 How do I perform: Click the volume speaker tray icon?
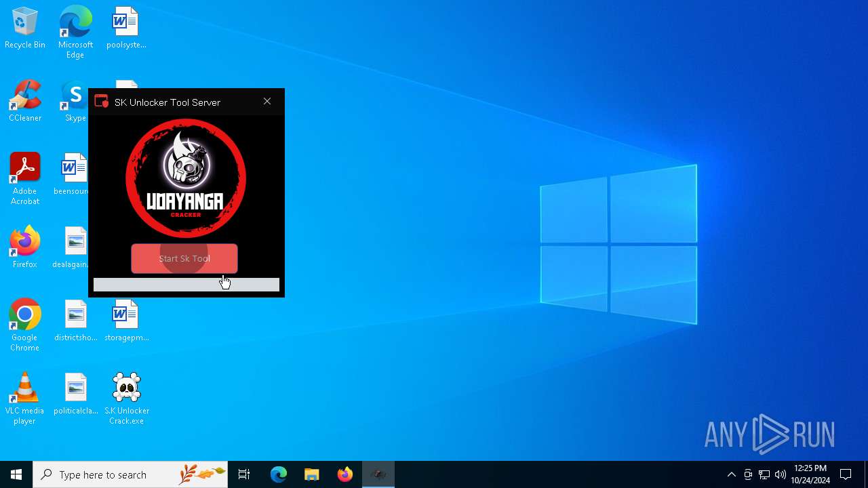click(x=781, y=474)
